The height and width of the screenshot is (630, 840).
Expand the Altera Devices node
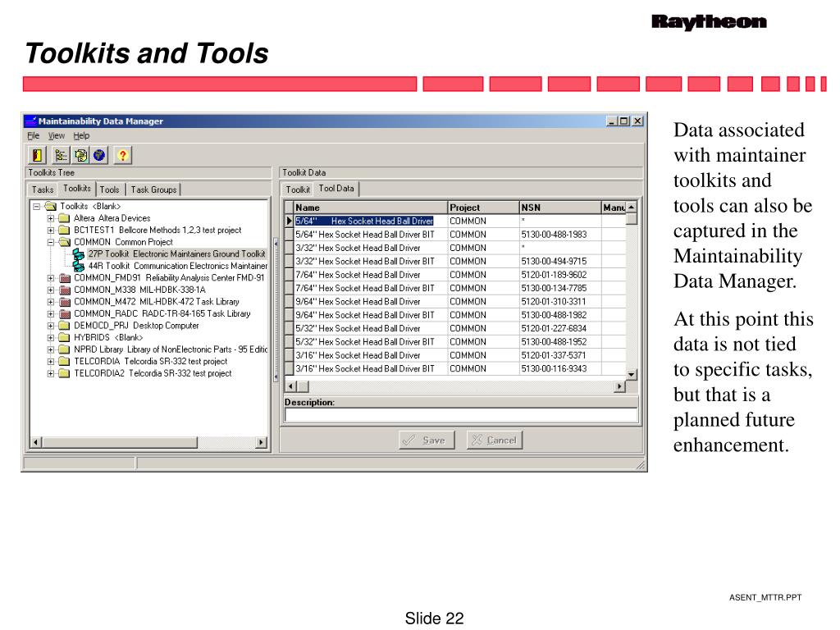(x=50, y=218)
